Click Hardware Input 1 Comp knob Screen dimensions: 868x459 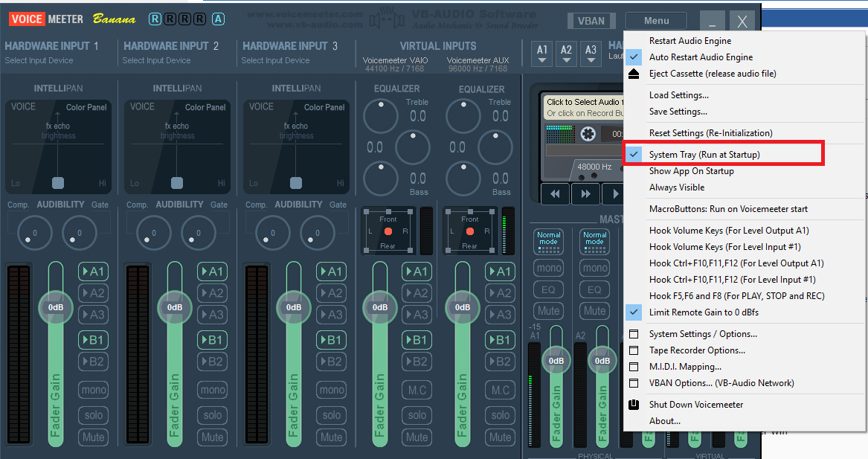[35, 233]
